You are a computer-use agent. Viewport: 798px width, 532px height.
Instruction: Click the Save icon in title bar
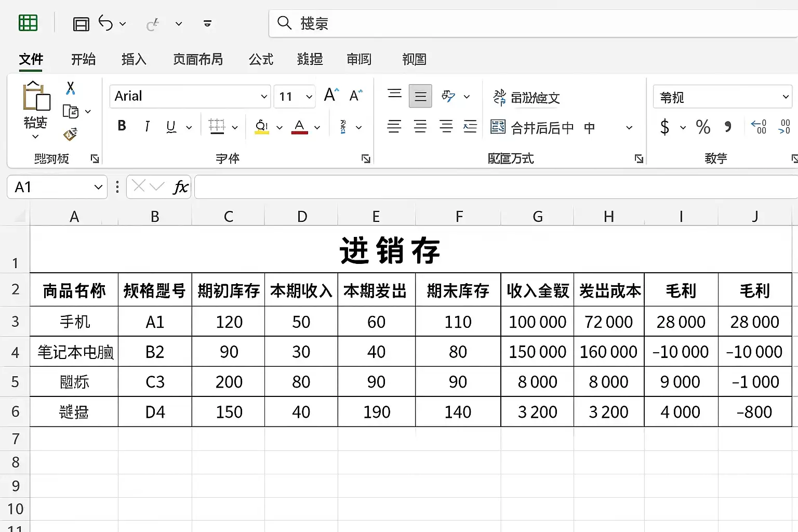click(81, 24)
